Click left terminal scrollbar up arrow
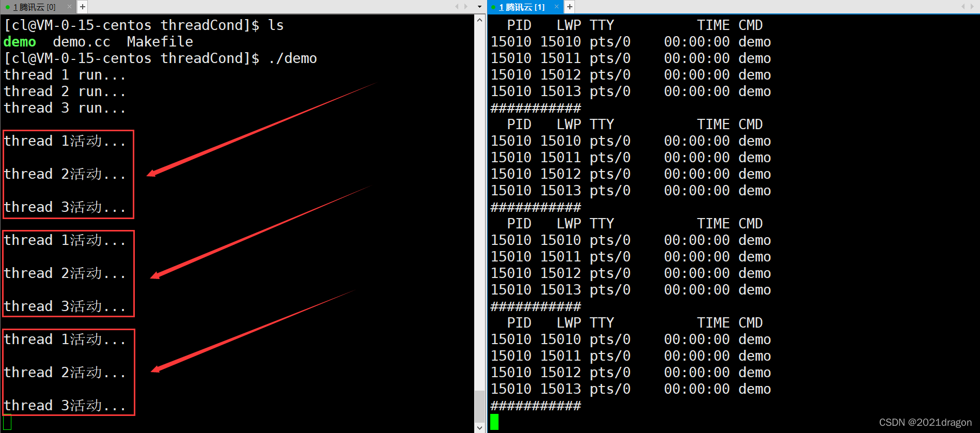 [480, 20]
